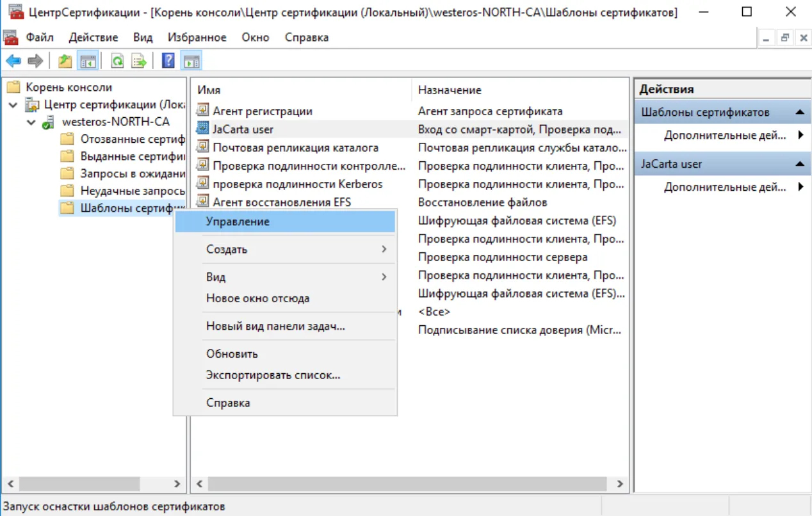Click Обновить in the context menu

click(x=285, y=354)
